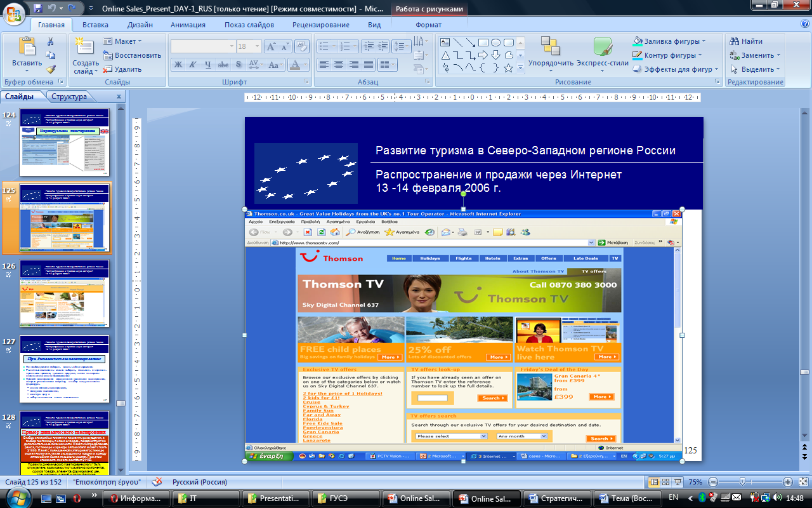Select the five-point star shape
This screenshot has width=812, height=508.
click(x=508, y=68)
